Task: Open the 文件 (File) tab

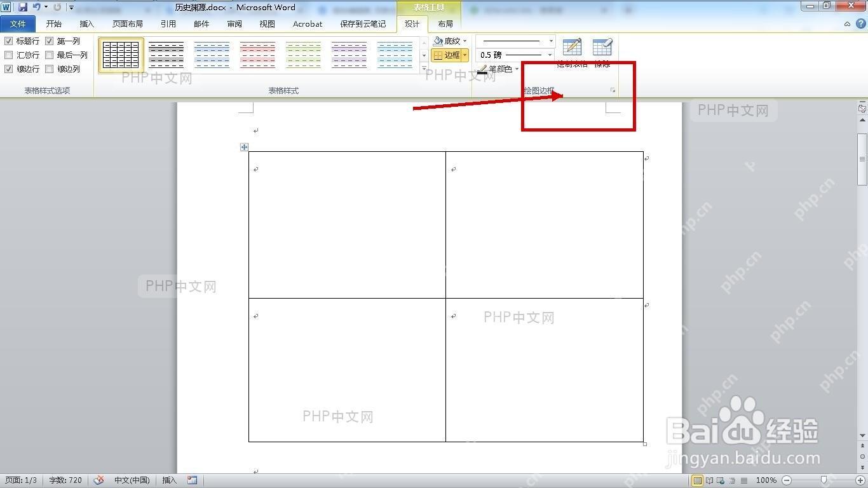Action: [x=18, y=24]
